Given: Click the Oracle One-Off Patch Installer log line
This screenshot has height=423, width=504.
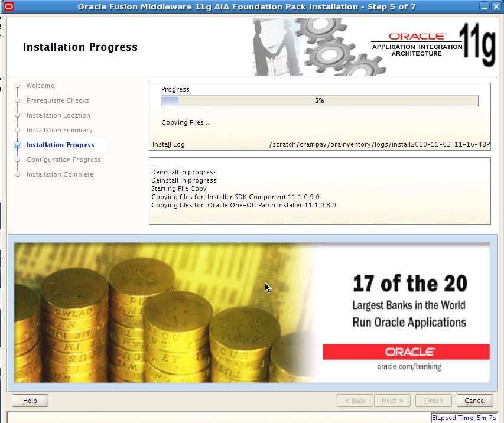Looking at the screenshot, I should coord(243,205).
